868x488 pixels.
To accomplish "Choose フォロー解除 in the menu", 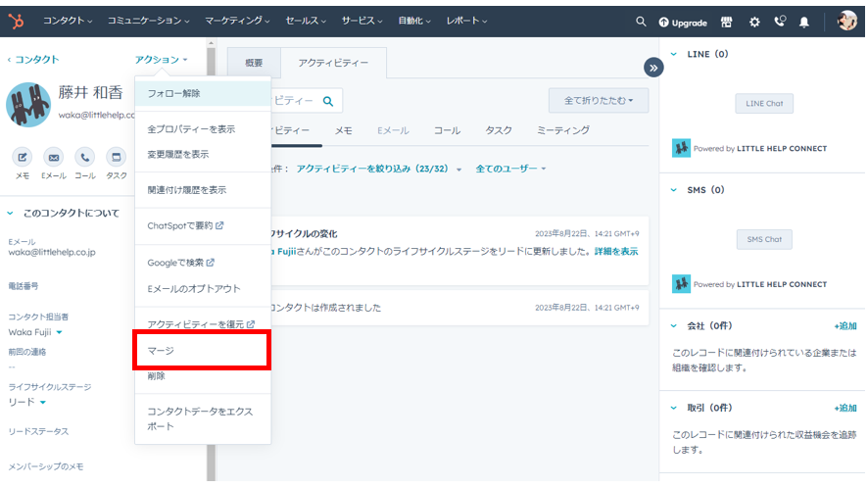I will 173,94.
